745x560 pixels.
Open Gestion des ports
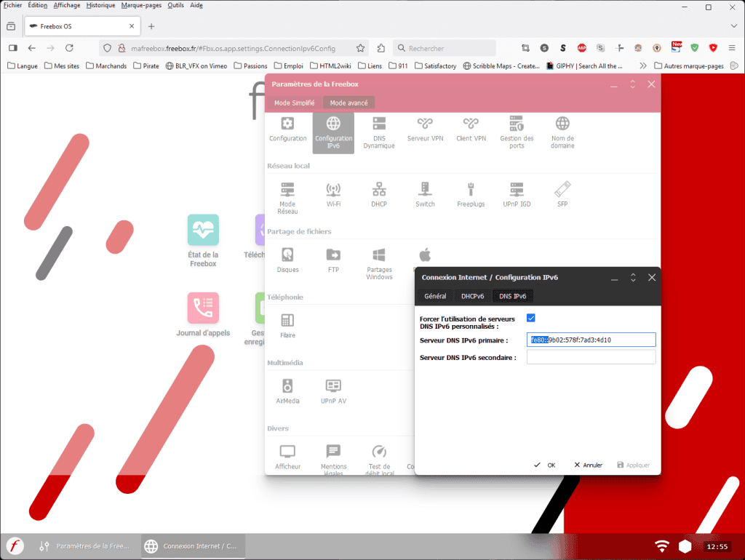pyautogui.click(x=517, y=132)
